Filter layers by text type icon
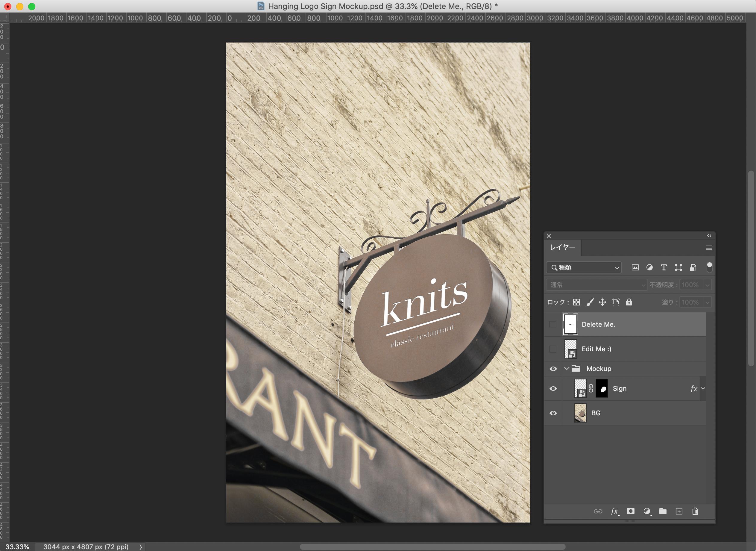Image resolution: width=756 pixels, height=551 pixels. click(x=664, y=267)
